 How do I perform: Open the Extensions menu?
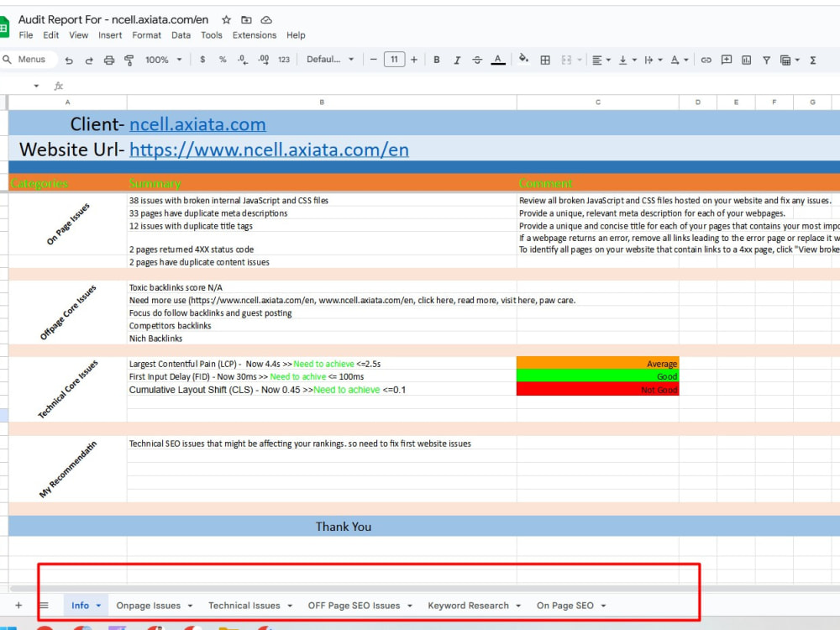(255, 35)
